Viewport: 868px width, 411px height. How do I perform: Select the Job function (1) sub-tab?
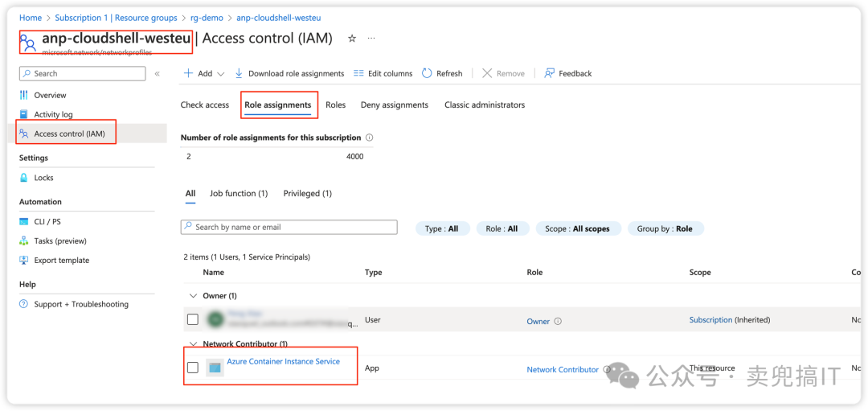click(239, 193)
